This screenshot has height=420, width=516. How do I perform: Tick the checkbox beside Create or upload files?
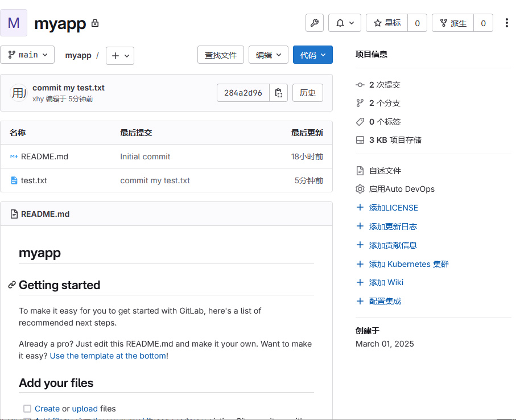tap(27, 409)
